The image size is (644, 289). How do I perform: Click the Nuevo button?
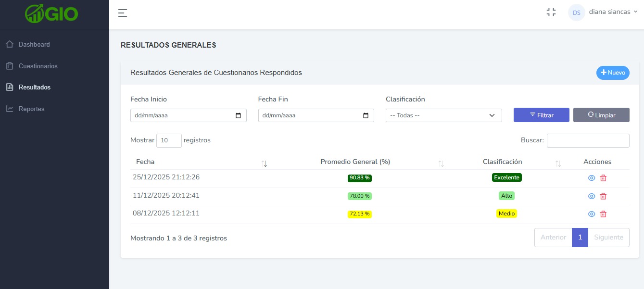613,73
